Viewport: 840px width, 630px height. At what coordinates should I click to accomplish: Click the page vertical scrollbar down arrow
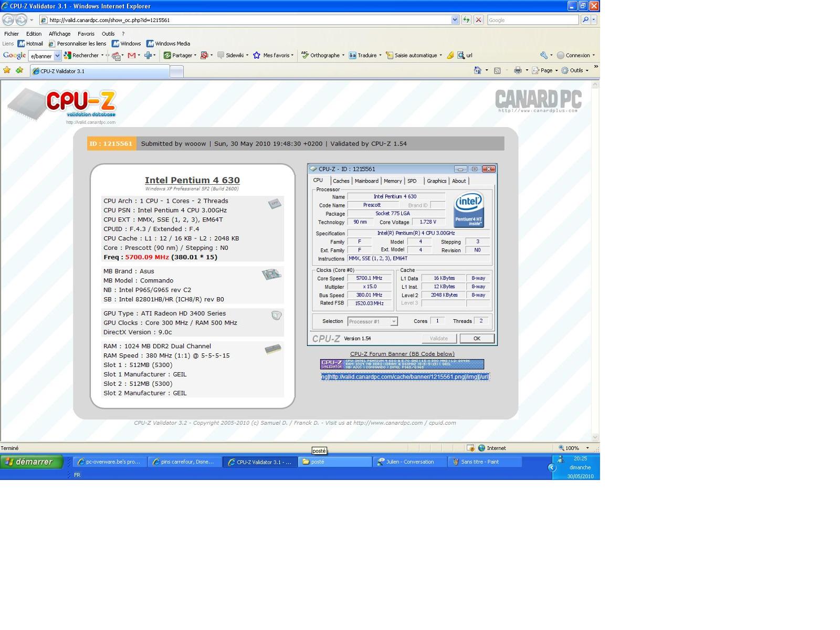pyautogui.click(x=595, y=437)
